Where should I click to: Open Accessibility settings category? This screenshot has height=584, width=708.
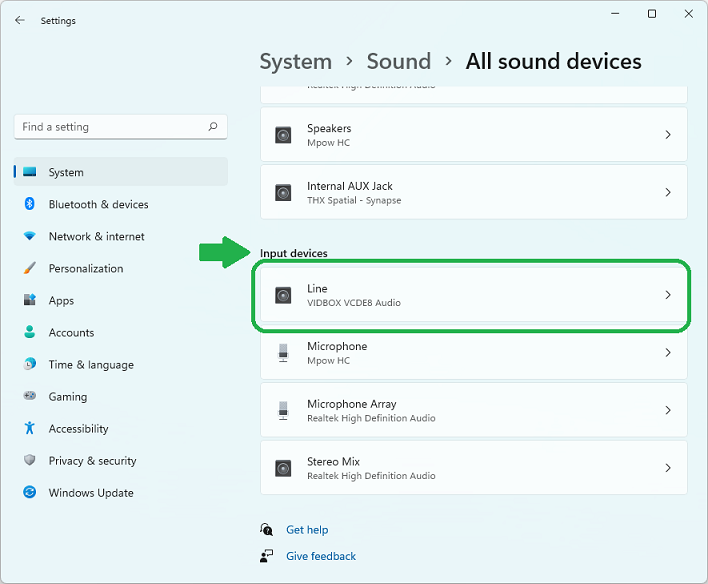(121, 428)
